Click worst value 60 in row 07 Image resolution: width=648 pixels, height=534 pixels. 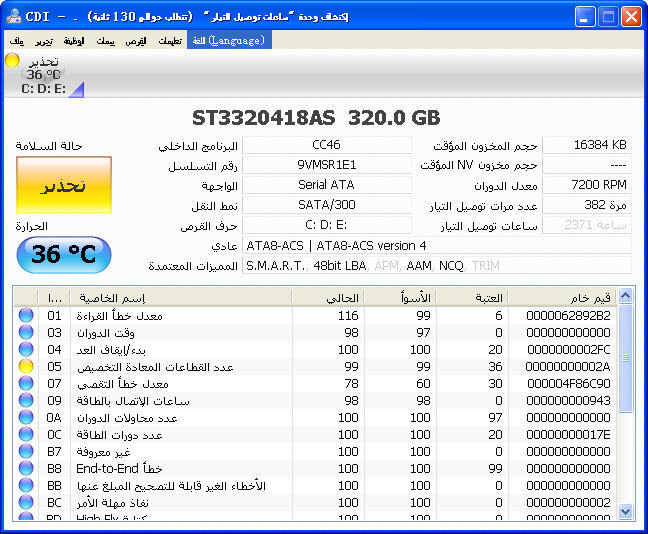point(423,384)
